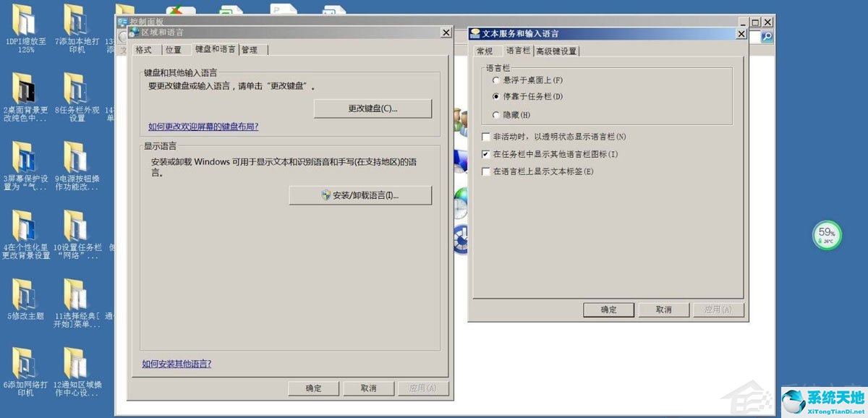Open the '11选择经典开始菜单' desktop folder

75,304
